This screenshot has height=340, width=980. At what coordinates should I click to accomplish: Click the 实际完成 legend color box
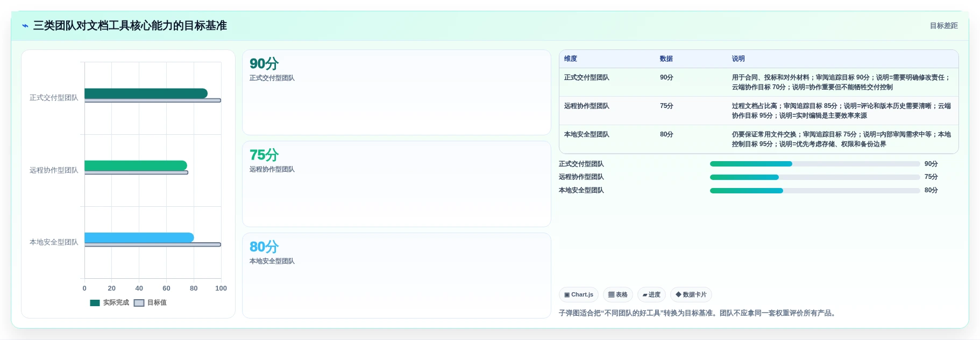click(95, 303)
